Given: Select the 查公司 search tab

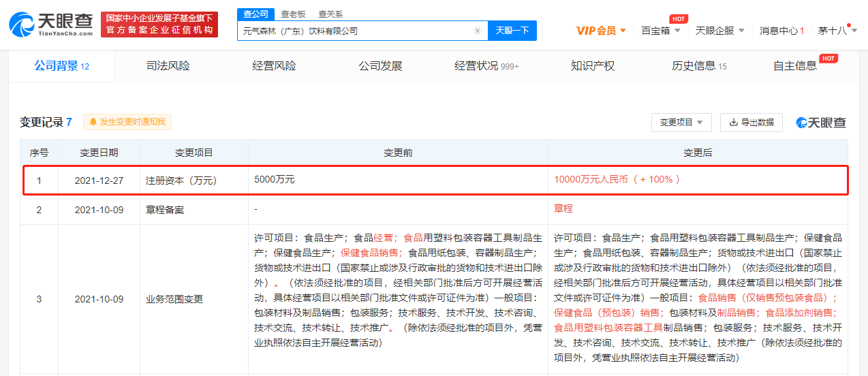Looking at the screenshot, I should (255, 14).
